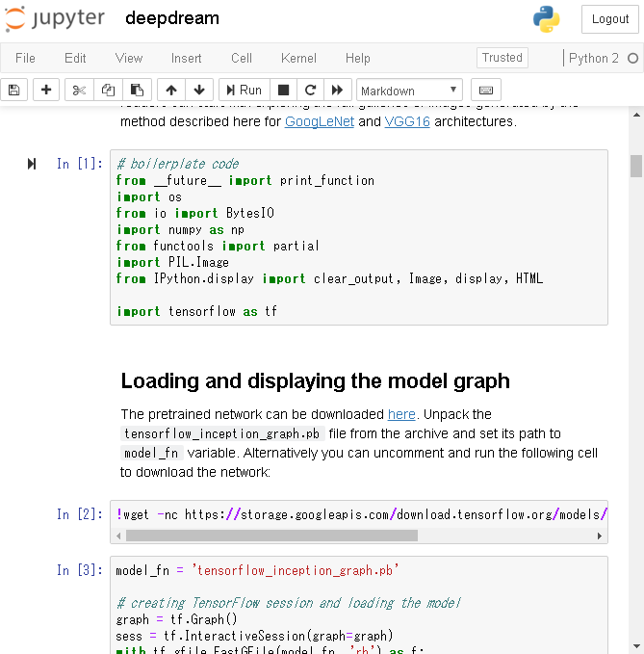644x654 pixels.
Task: Copy selected cells icon
Action: coord(108,90)
